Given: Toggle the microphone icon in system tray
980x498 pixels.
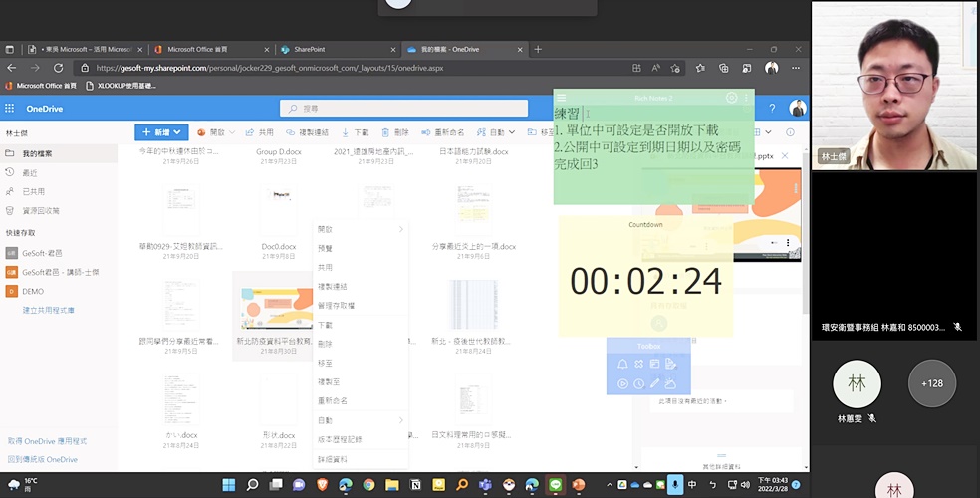Looking at the screenshot, I should [676, 485].
